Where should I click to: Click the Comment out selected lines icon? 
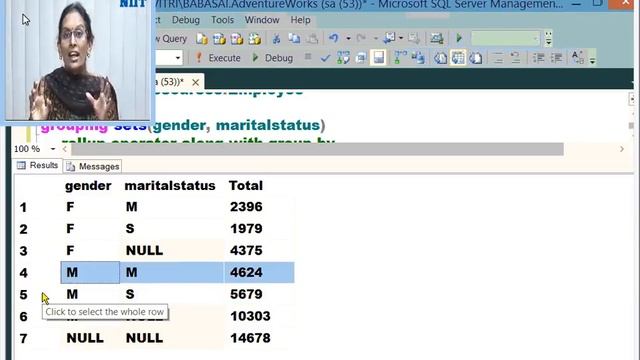point(498,58)
